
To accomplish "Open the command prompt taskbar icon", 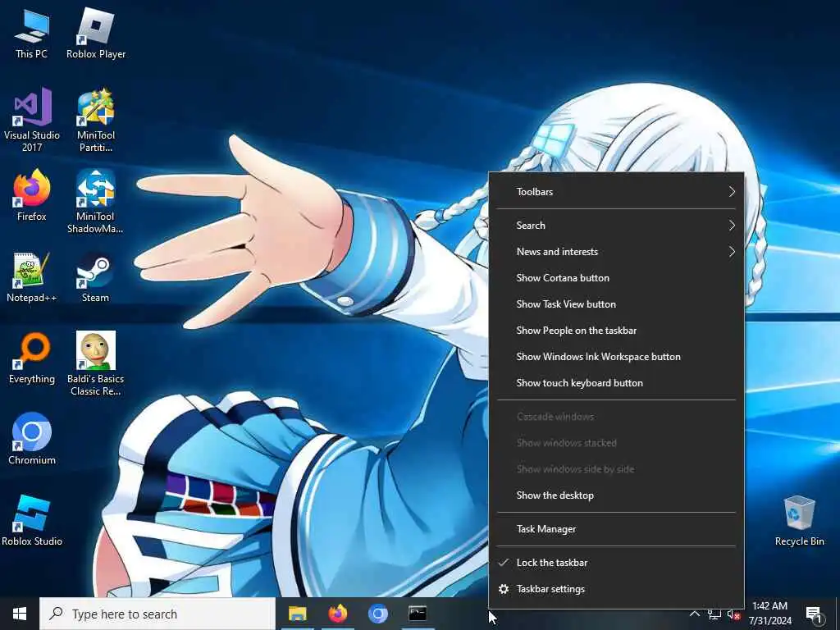I will tap(418, 614).
